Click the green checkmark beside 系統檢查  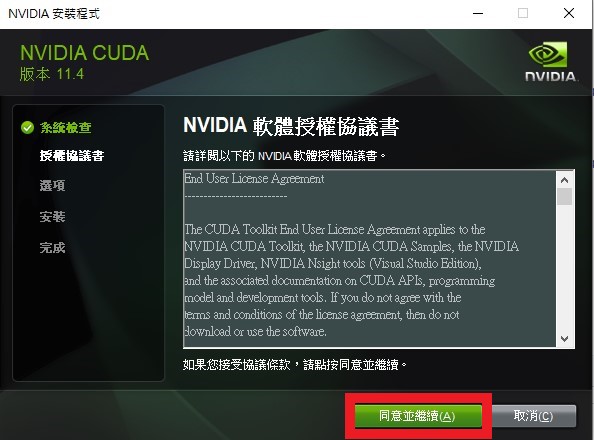27,128
